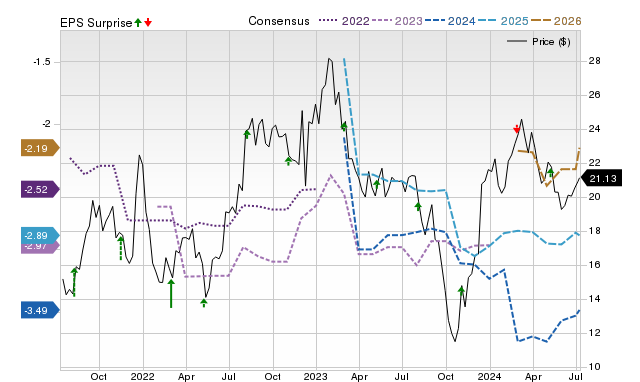This screenshot has height=382, width=640.
Task: Click the 2023 x-axis label
Action: tap(316, 376)
